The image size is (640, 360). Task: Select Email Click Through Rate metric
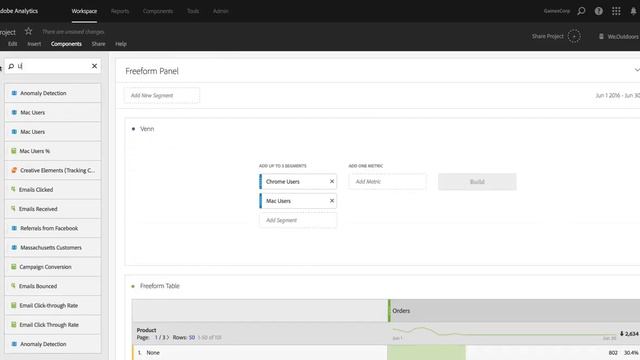tap(53, 325)
